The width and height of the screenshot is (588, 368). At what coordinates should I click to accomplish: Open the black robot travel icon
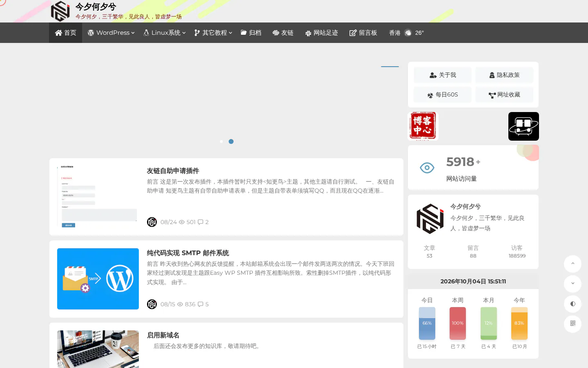coord(523,126)
